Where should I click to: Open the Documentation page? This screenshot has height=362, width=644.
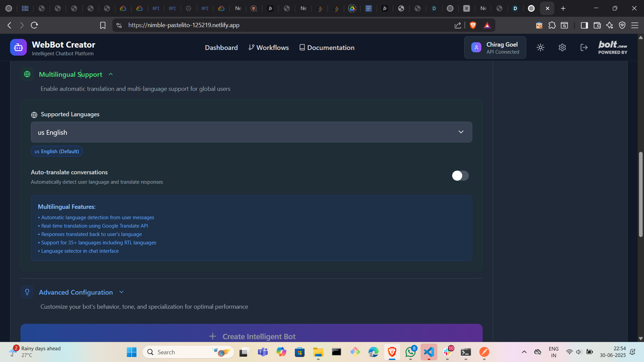click(327, 48)
